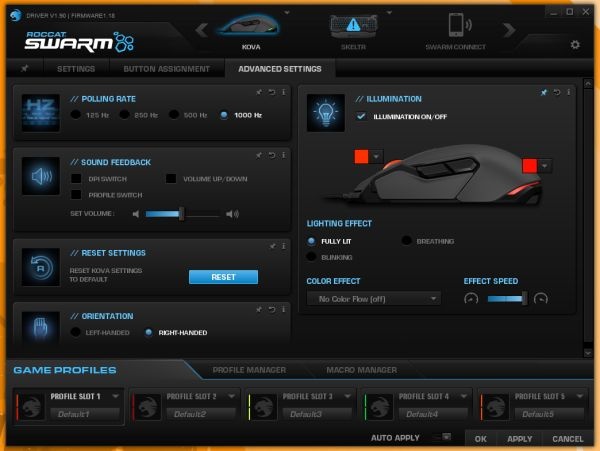The width and height of the screenshot is (600, 451).
Task: Show info for Sound Feedback panel
Action: (284, 155)
